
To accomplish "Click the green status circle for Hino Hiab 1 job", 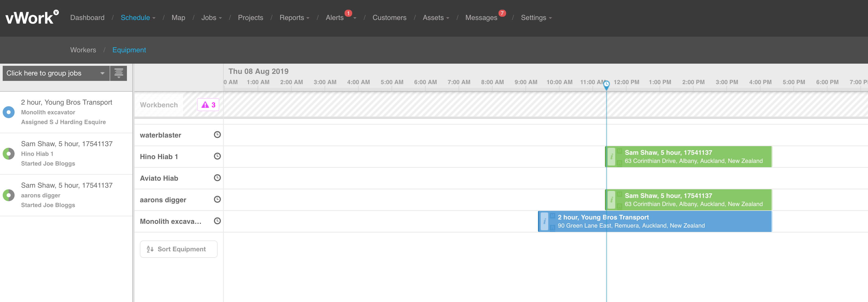I will pyautogui.click(x=9, y=154).
